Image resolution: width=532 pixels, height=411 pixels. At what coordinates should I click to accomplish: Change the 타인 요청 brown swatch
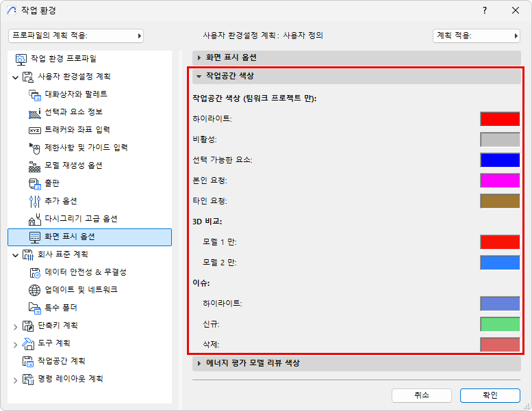coord(500,201)
